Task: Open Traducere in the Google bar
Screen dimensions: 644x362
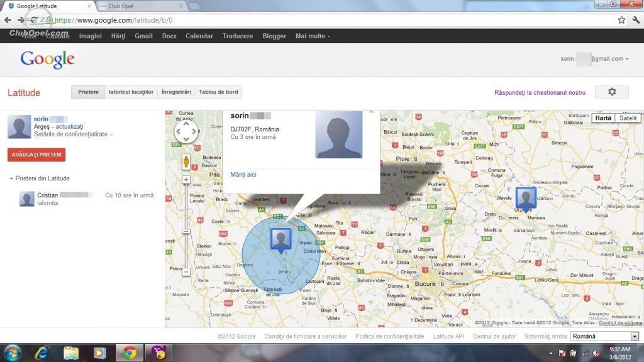Action: click(238, 36)
